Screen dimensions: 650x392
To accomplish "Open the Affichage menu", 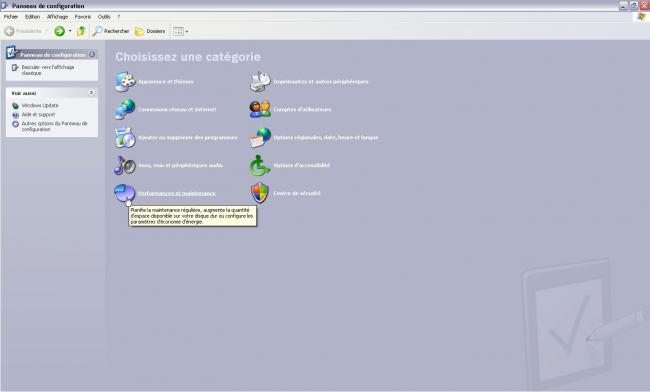I will 57,17.
